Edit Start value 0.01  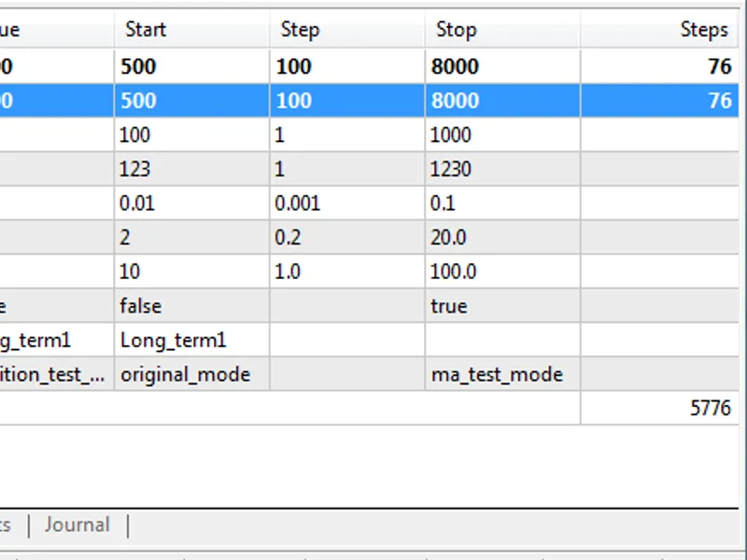(192, 203)
